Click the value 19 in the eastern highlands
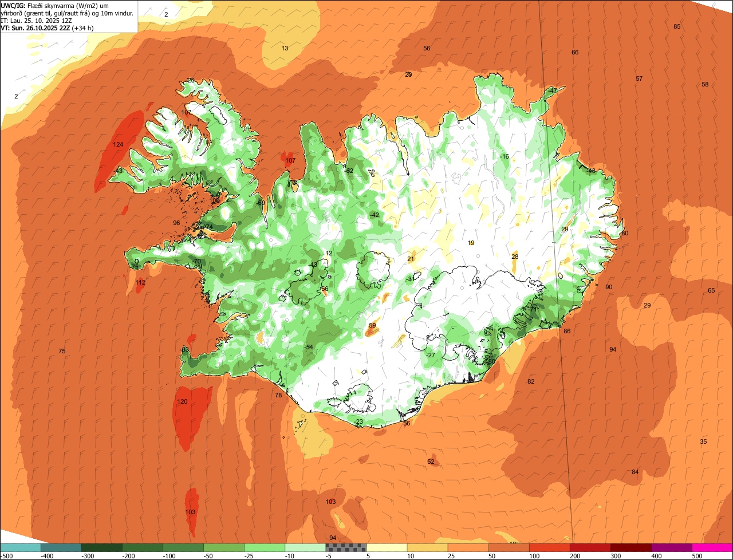The height and width of the screenshot is (560, 733). [471, 243]
